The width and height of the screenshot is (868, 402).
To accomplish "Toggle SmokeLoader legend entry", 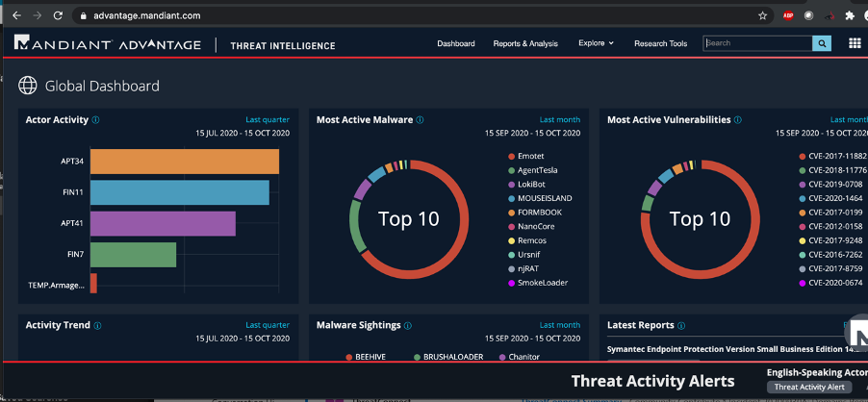I will click(537, 283).
